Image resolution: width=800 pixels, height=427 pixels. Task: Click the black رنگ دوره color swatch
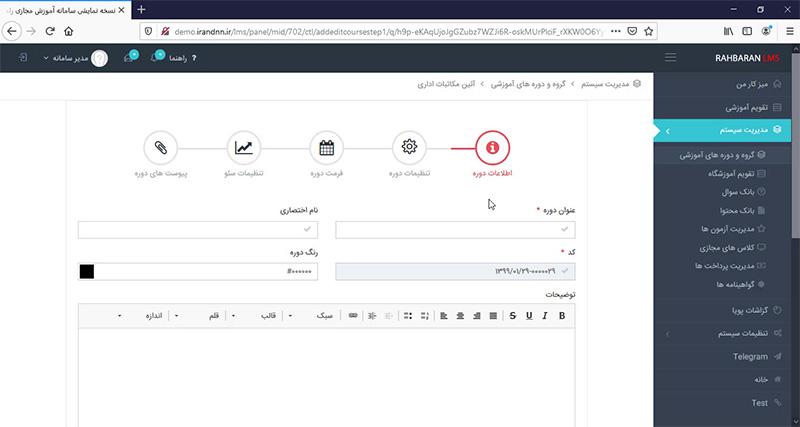pos(86,271)
